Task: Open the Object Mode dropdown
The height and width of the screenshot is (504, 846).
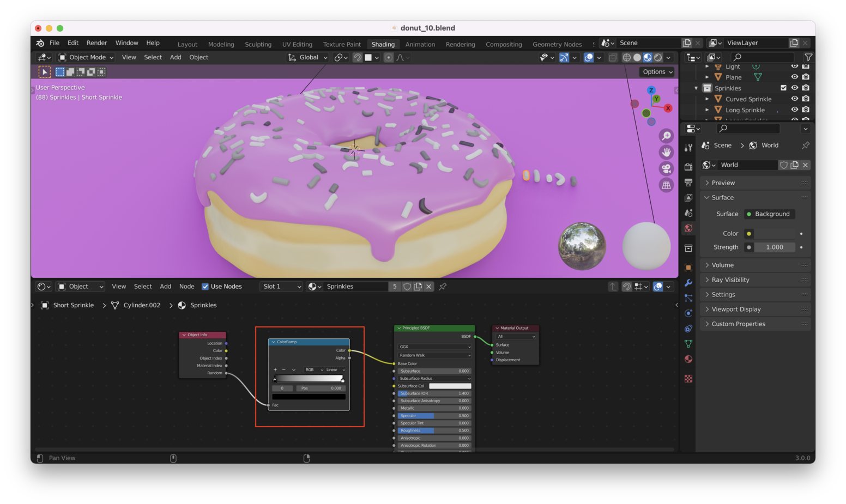Action: (x=86, y=57)
